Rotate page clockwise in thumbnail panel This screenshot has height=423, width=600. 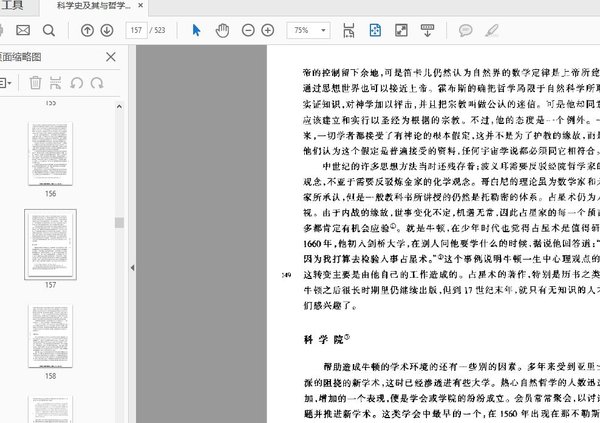(x=97, y=83)
